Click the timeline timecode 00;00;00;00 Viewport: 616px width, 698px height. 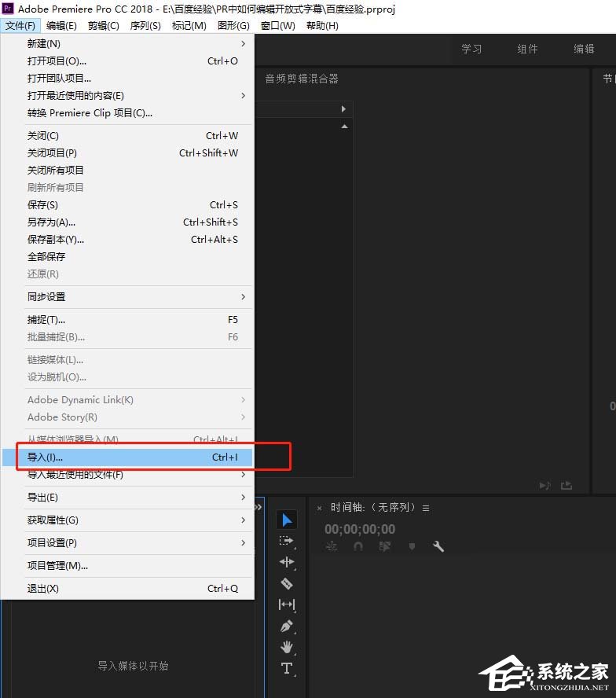[x=360, y=529]
